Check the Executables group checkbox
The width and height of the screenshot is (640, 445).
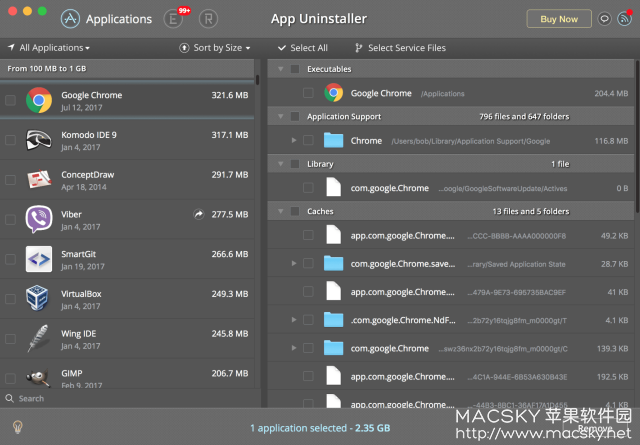coord(295,69)
